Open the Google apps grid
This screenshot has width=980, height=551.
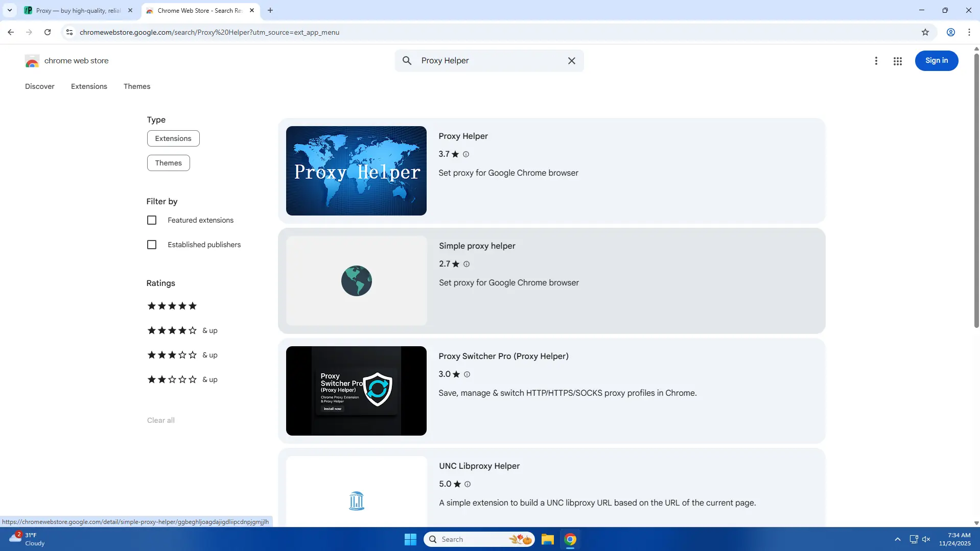(898, 61)
